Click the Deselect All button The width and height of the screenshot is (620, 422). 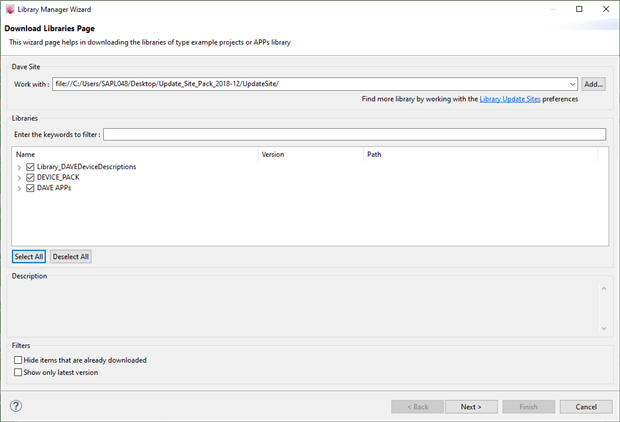click(x=71, y=257)
